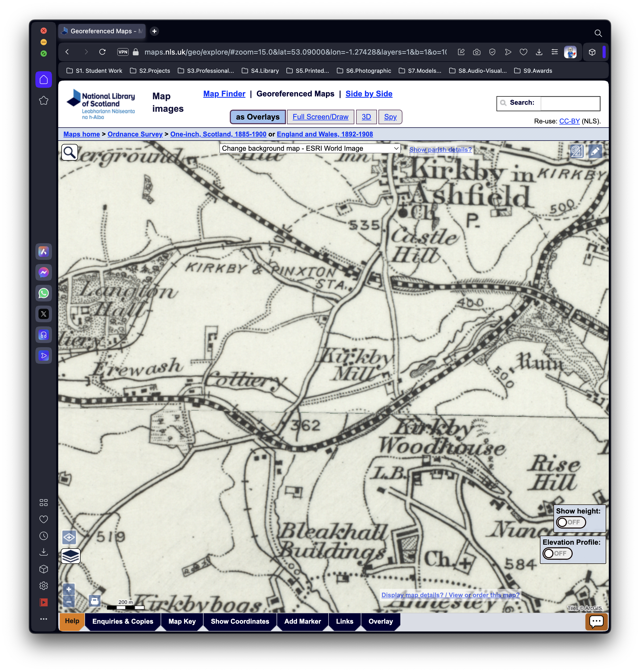Open the chat speech bubble icon

click(x=596, y=622)
